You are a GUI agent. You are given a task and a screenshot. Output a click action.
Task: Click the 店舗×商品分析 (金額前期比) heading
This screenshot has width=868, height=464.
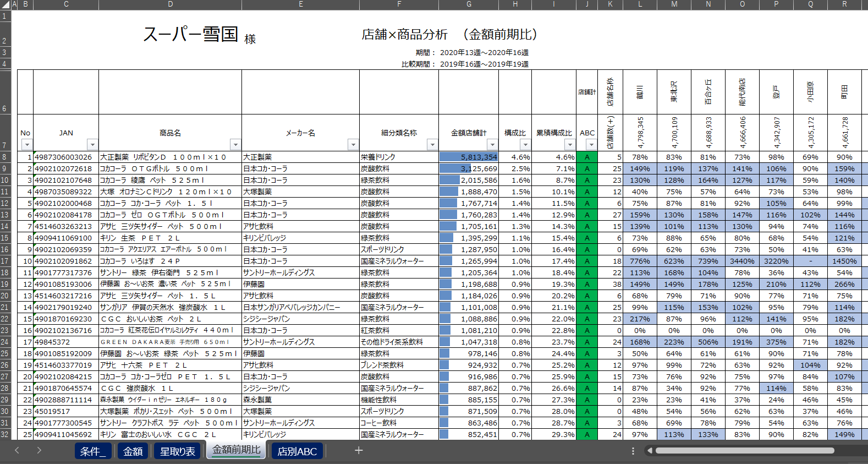coord(449,34)
